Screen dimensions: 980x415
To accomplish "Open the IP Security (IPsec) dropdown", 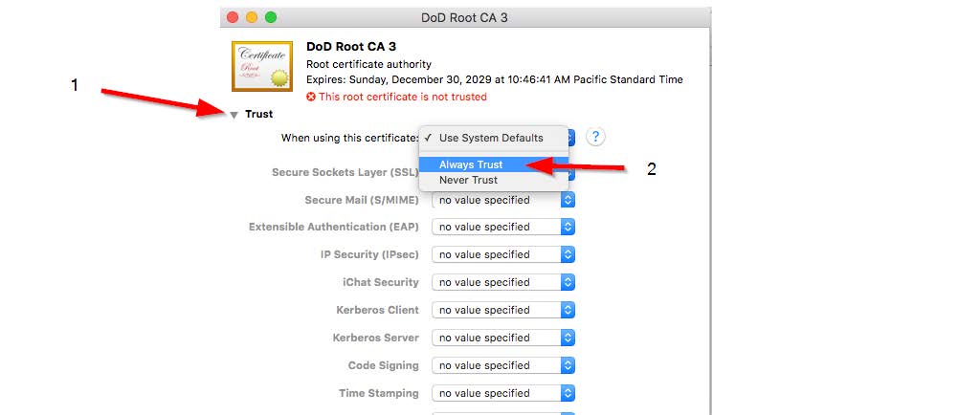I will [x=503, y=254].
